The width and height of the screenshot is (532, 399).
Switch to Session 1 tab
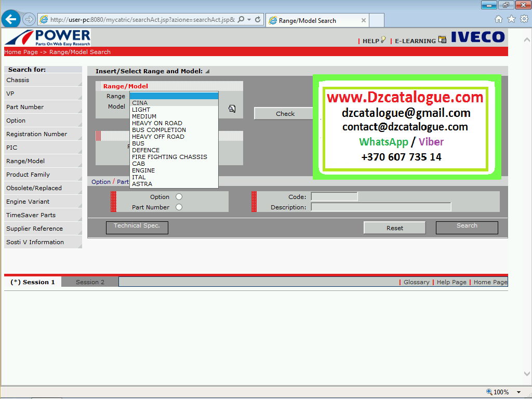point(33,282)
